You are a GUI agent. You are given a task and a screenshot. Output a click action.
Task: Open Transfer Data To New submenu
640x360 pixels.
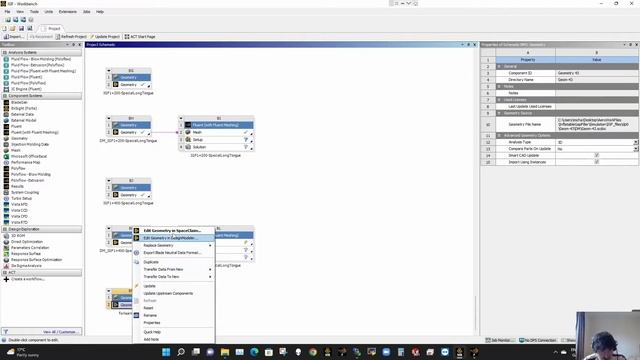161,277
